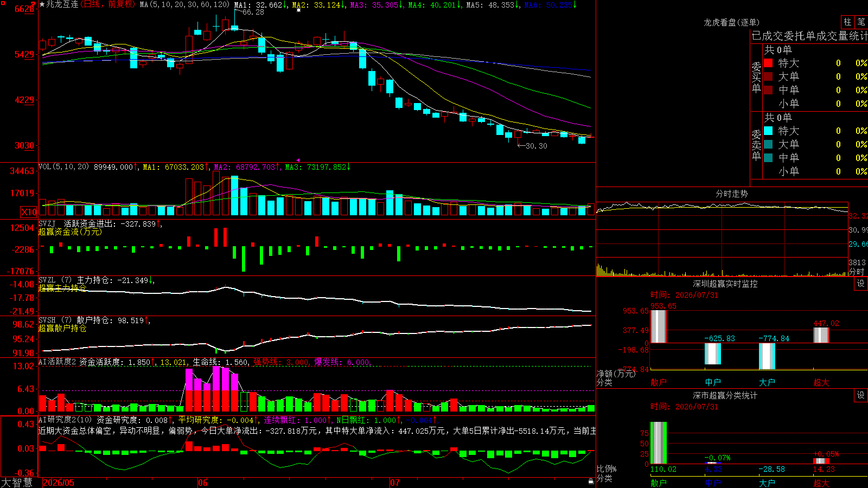Click the 超赢主力持仓 label
This screenshot has height=488, width=868.
tap(62, 288)
